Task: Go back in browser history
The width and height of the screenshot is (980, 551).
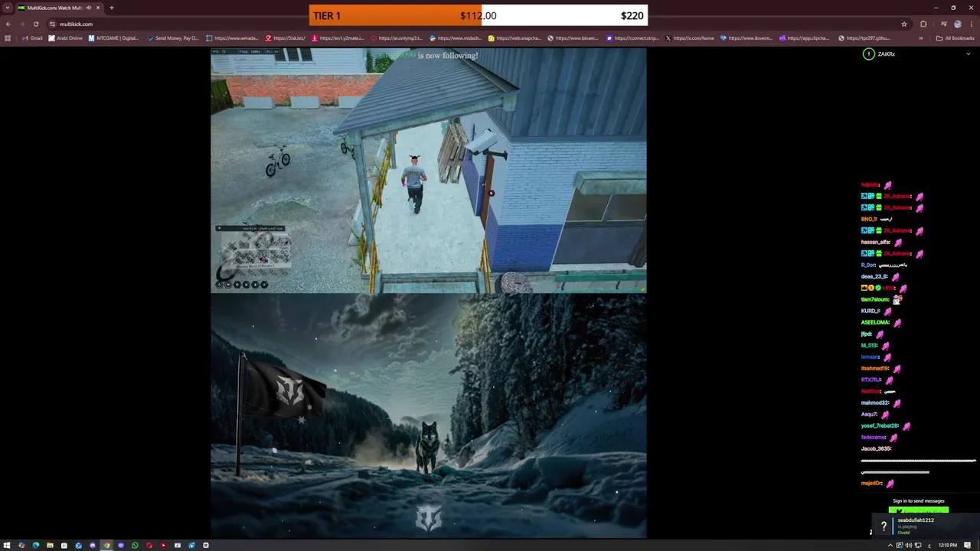Action: [x=8, y=24]
